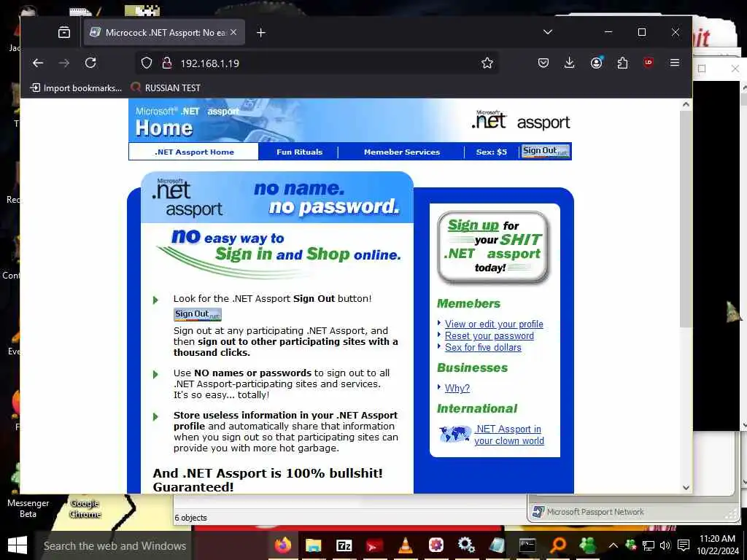Open the Fun Rituals navigation tab
This screenshot has height=560, width=747.
(x=299, y=152)
